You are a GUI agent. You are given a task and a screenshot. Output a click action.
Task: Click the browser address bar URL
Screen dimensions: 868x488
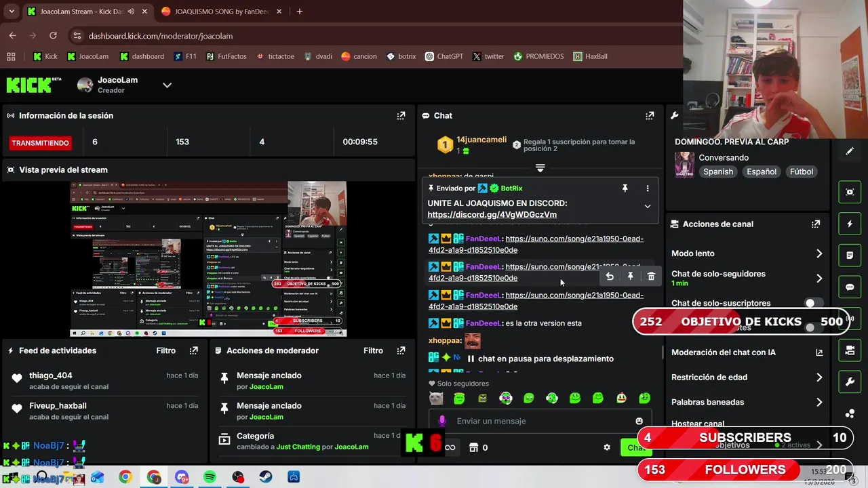click(161, 36)
